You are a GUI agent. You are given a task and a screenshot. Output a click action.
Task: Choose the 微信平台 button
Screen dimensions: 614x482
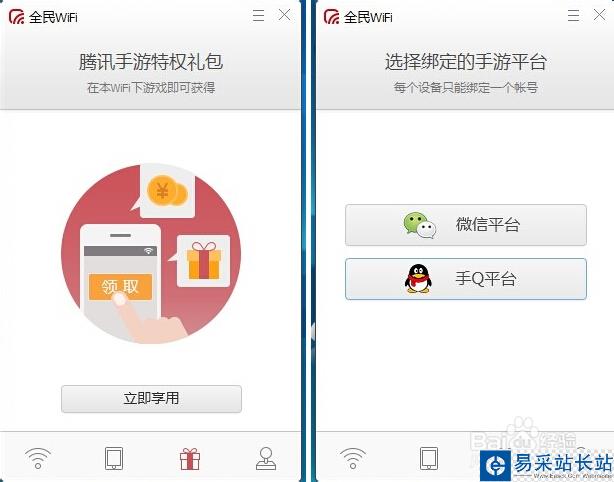pyautogui.click(x=466, y=225)
